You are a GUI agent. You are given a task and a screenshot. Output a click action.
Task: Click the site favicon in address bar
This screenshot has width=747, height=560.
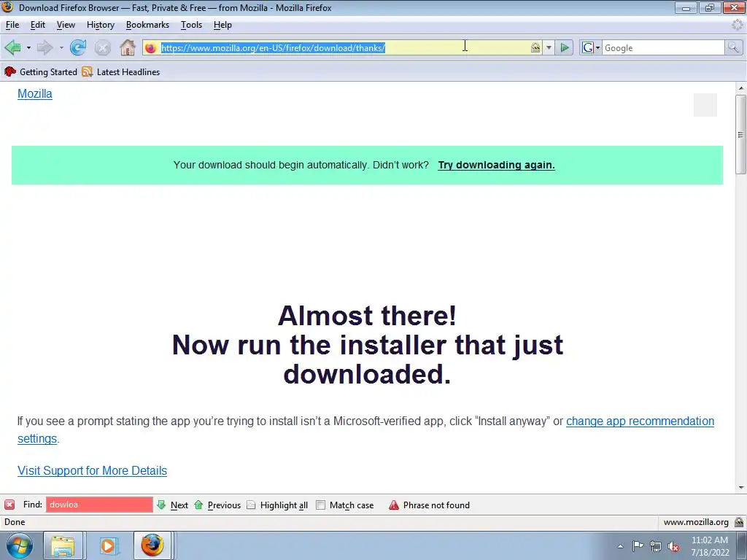pyautogui.click(x=150, y=48)
